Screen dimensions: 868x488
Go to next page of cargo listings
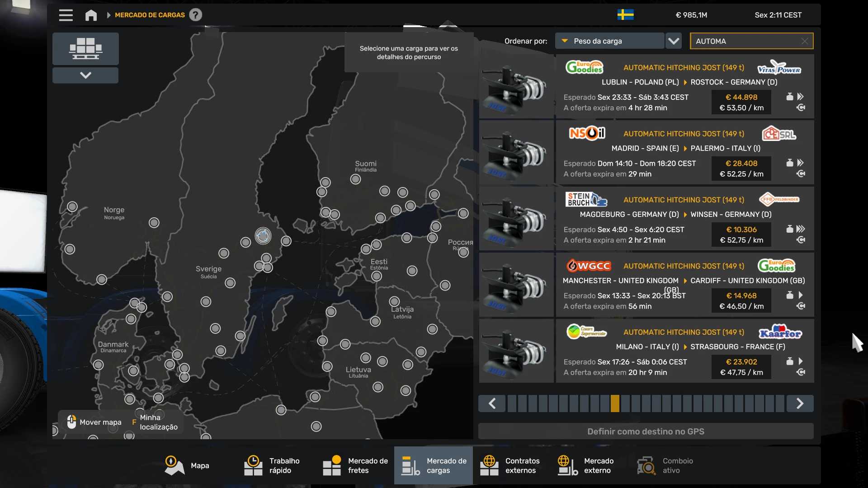(x=800, y=404)
